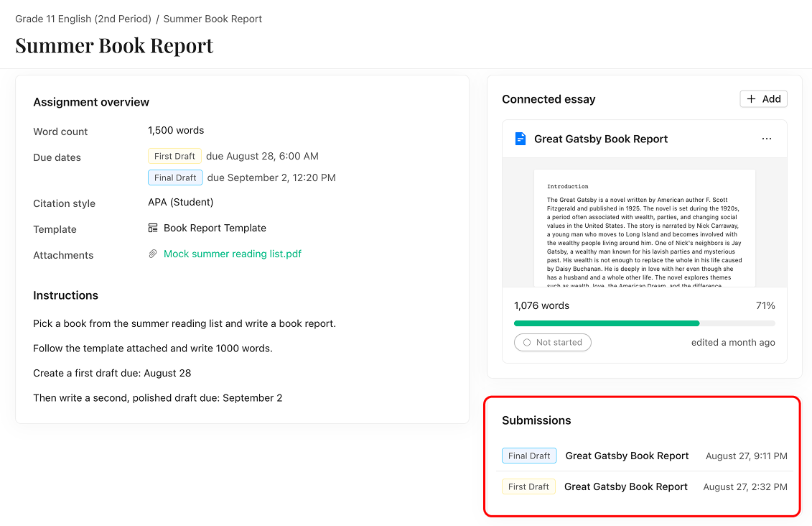Click 'Create a first draft due: August 28'
812x526 pixels.
[x=112, y=373]
